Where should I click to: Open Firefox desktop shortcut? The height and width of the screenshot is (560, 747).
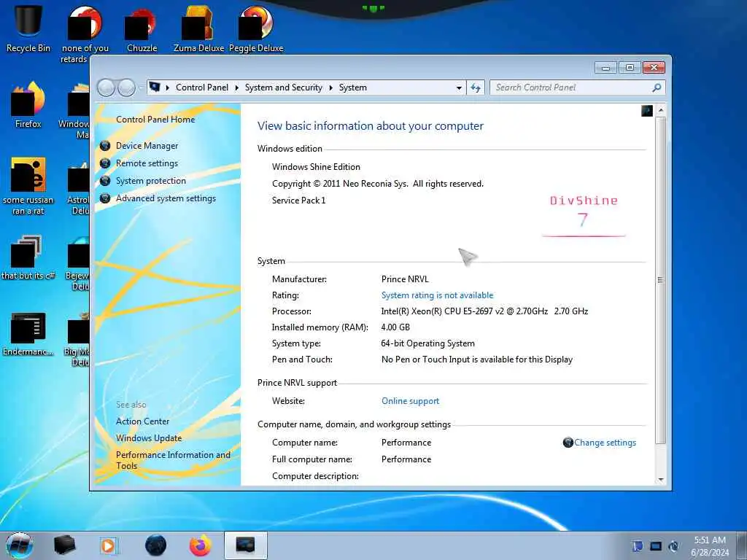pyautogui.click(x=28, y=105)
